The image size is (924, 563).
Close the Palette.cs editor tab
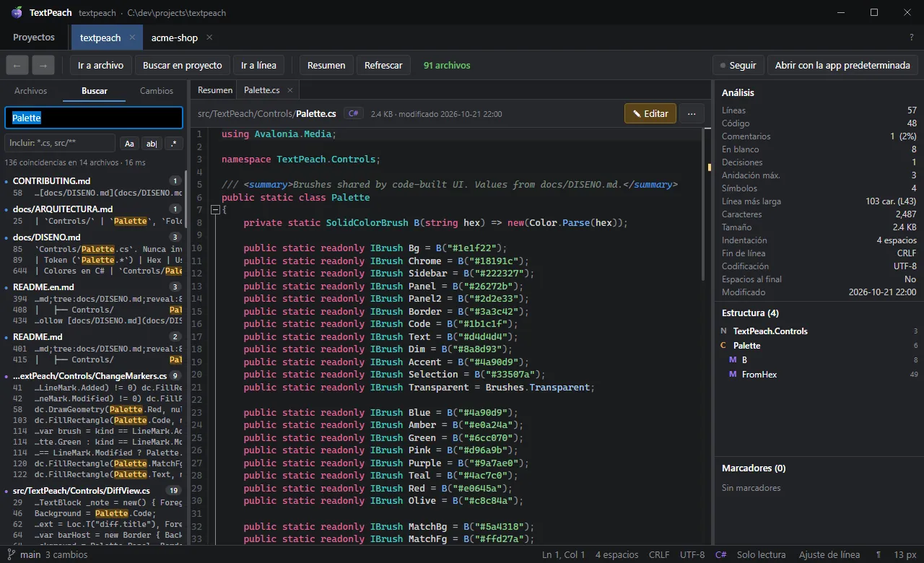click(x=290, y=90)
